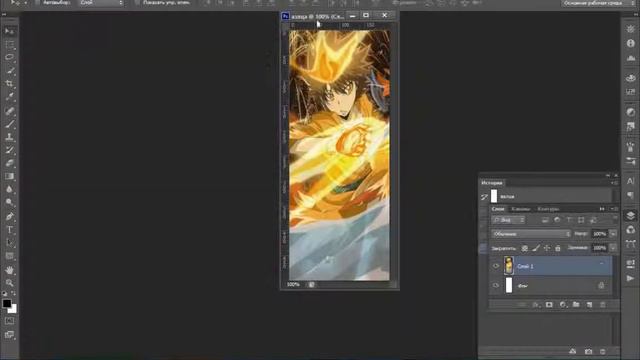640x360 pixels.
Task: Delete current state in History panel
Action: pos(602,351)
